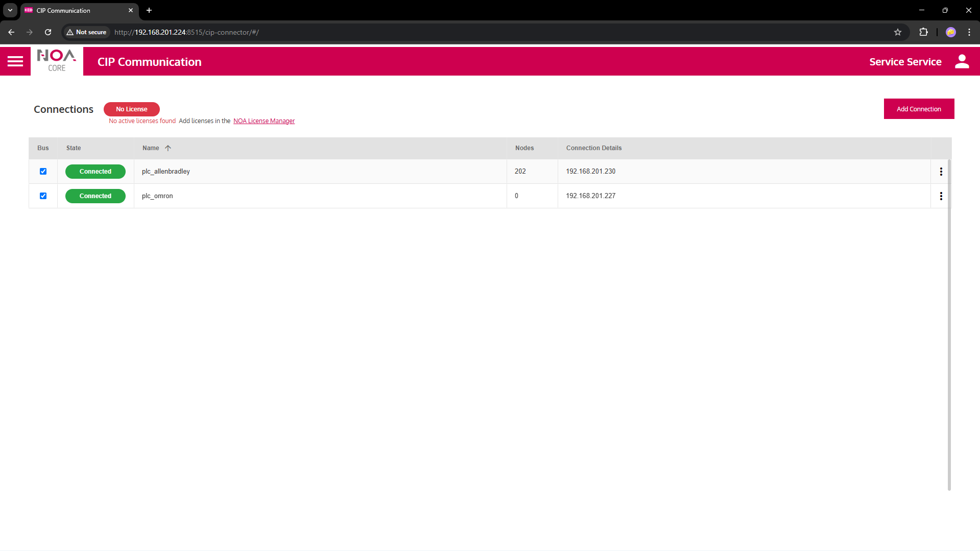Bookmark this page with star icon
The height and width of the screenshot is (551, 980).
897,32
